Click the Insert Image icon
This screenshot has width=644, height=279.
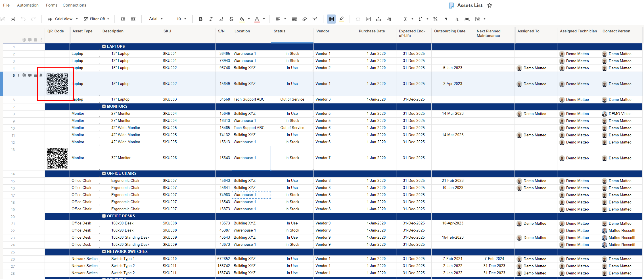368,19
